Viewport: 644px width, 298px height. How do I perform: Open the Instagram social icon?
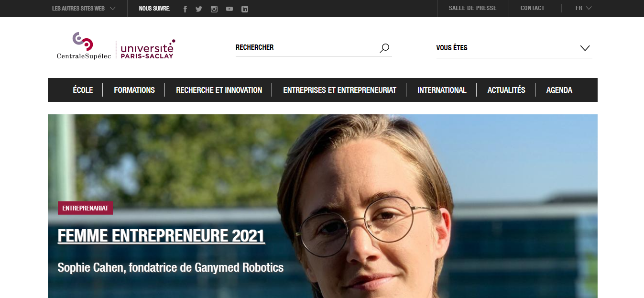214,9
